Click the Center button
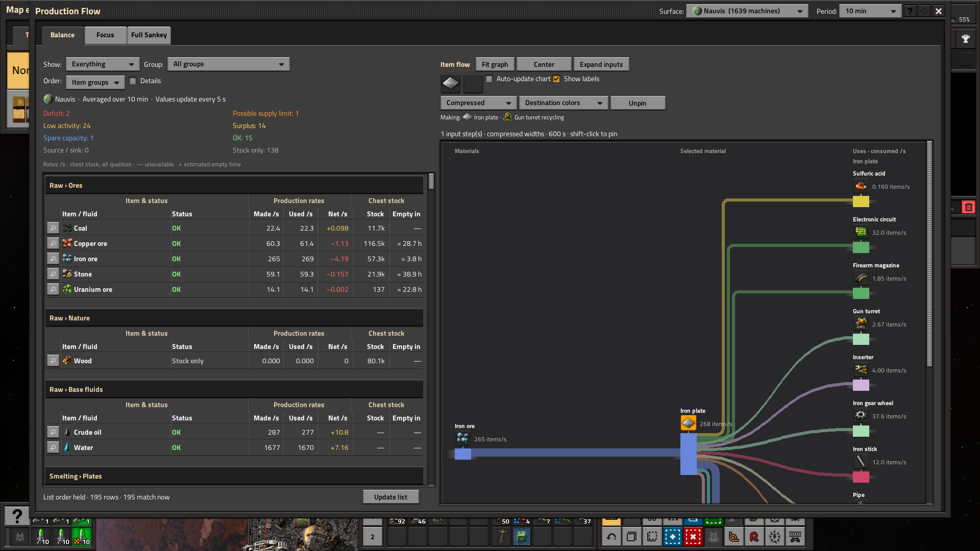Screen dimensions: 980x551 (x=544, y=65)
